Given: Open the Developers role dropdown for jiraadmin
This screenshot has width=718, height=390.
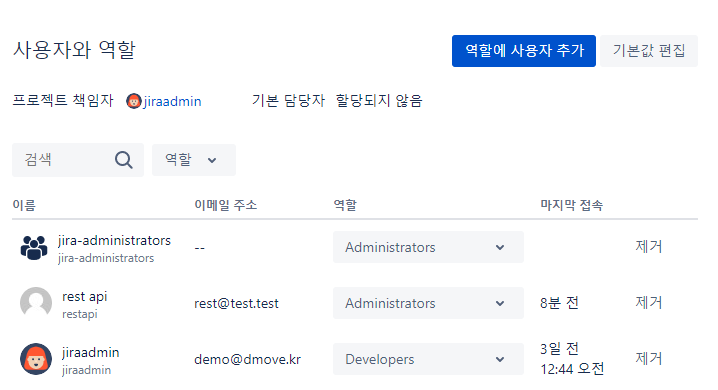Looking at the screenshot, I should coord(428,359).
